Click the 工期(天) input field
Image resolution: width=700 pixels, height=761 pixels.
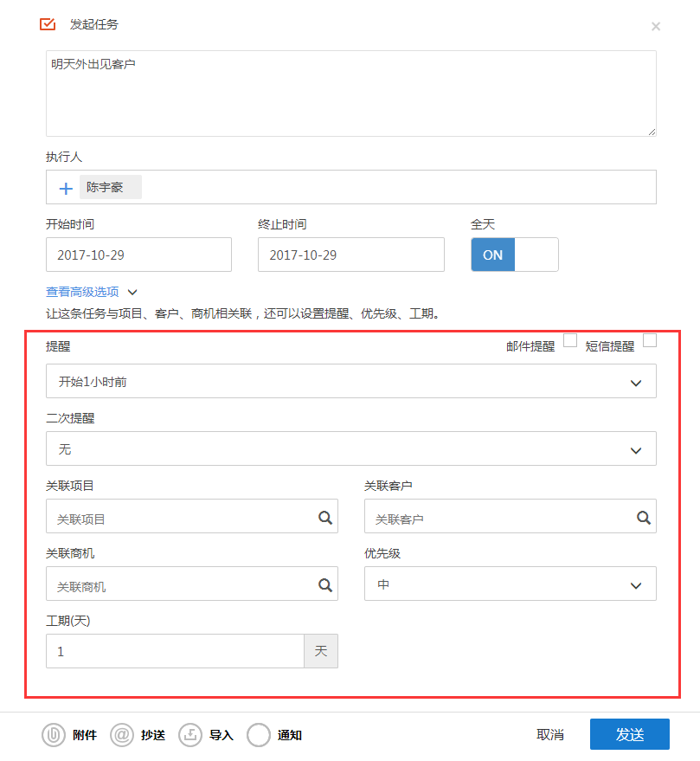[175, 651]
